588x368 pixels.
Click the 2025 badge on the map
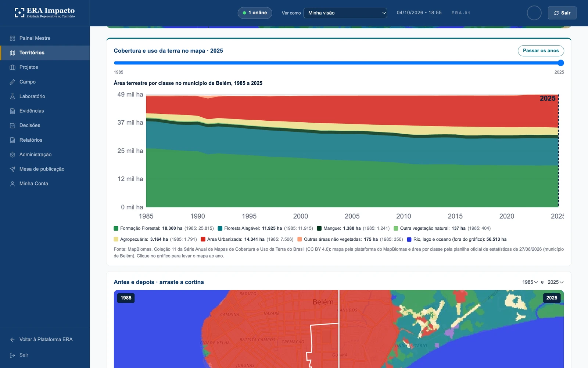coord(552,298)
